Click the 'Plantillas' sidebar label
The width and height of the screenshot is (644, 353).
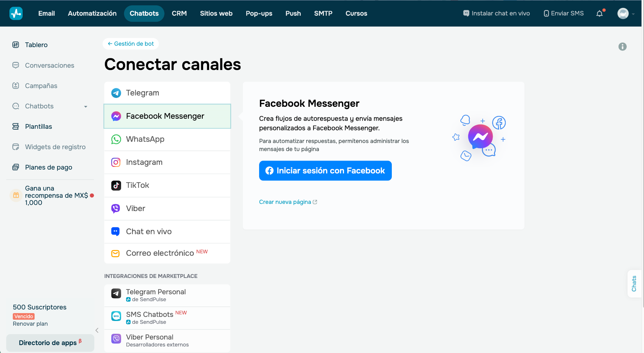tap(39, 127)
